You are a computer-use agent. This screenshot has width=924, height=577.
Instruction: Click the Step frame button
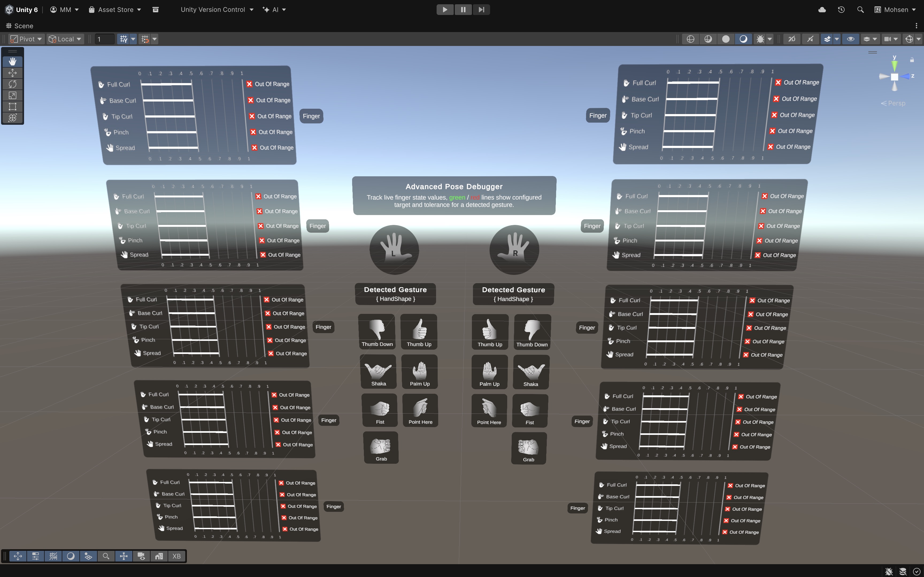481,10
